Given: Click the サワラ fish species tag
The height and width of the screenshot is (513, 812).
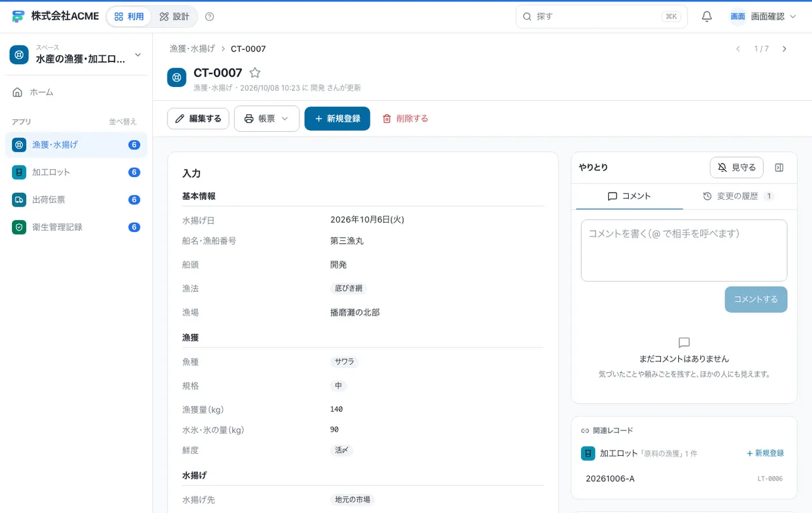Looking at the screenshot, I should (x=344, y=362).
